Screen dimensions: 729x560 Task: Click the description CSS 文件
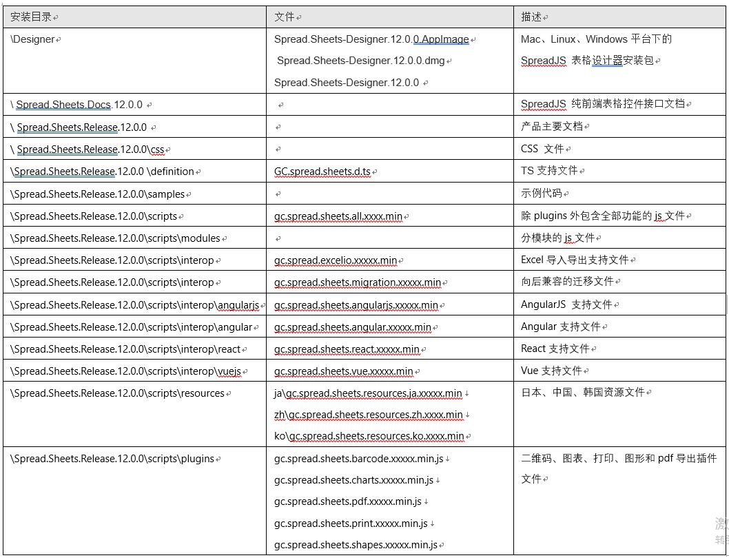coord(542,149)
